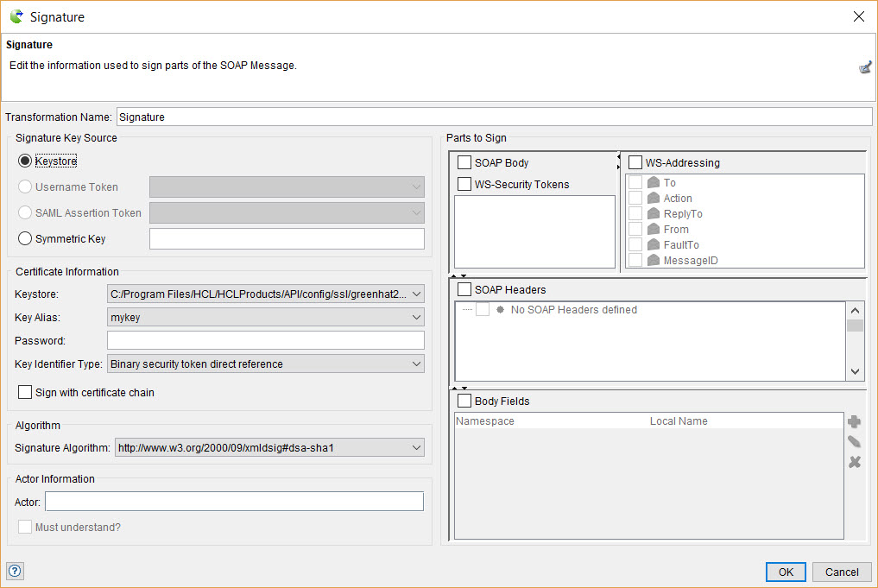Enable the SOAP Body checkbox
The height and width of the screenshot is (588, 878).
[464, 162]
